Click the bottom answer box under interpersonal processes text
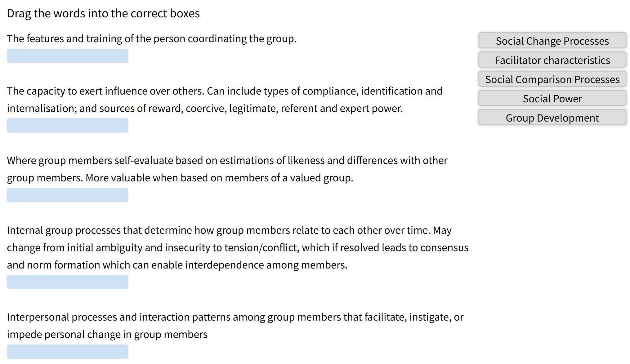This screenshot has width=630, height=364. pos(67,351)
